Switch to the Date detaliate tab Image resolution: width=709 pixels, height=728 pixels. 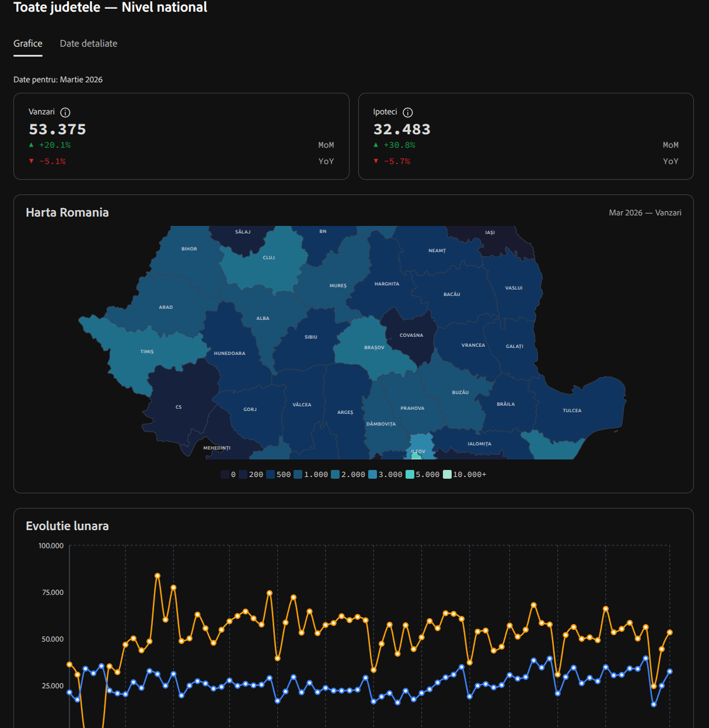pos(89,44)
